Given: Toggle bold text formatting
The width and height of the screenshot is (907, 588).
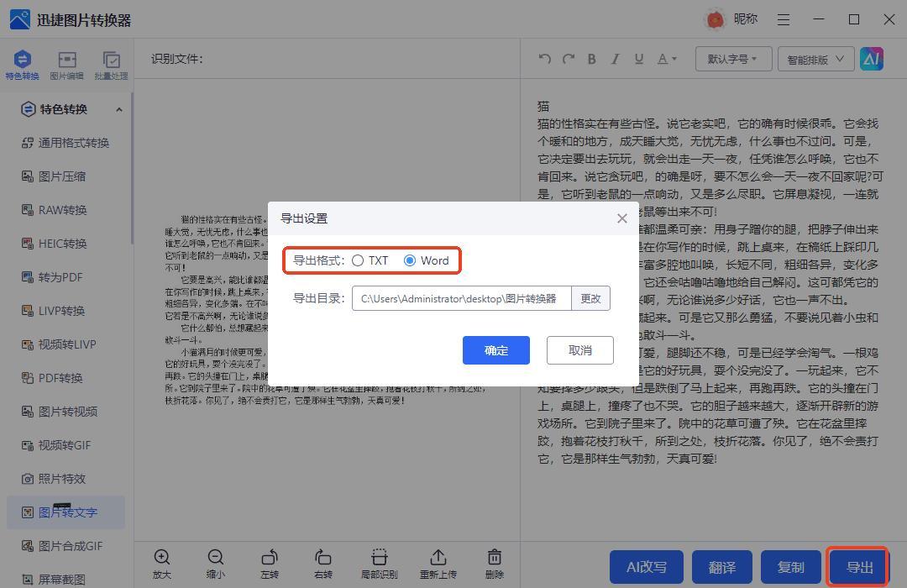Looking at the screenshot, I should [x=592, y=59].
